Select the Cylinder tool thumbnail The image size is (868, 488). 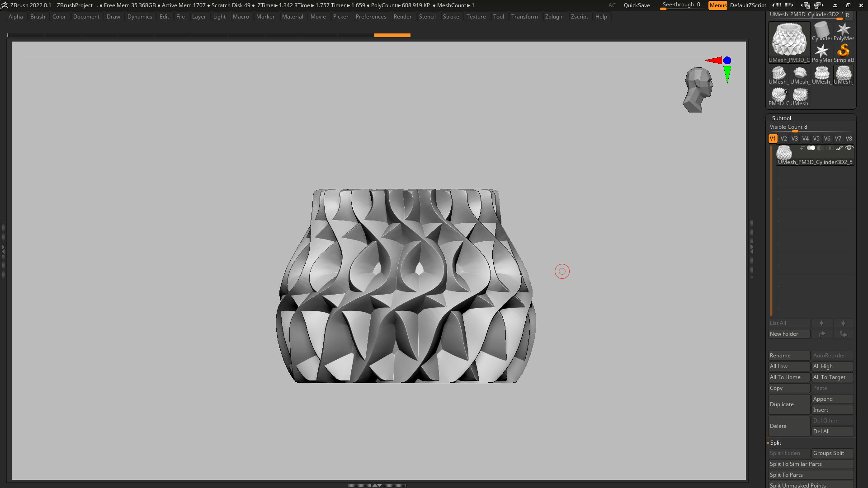[821, 31]
